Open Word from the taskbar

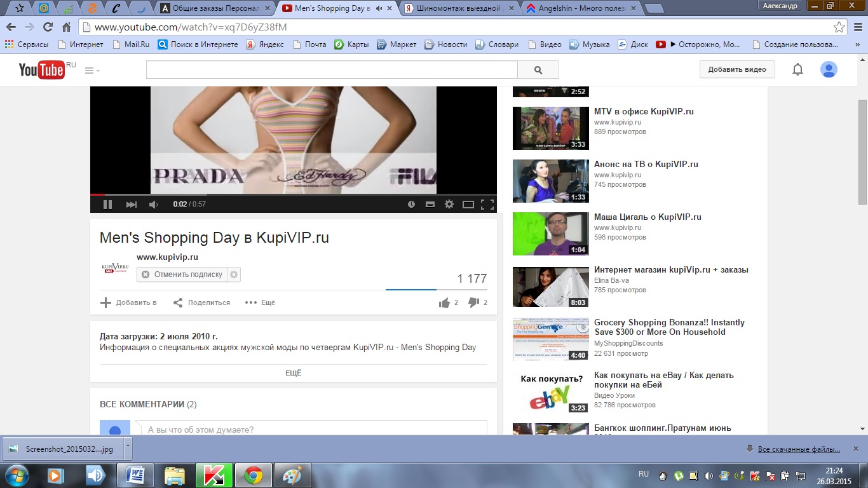point(135,475)
